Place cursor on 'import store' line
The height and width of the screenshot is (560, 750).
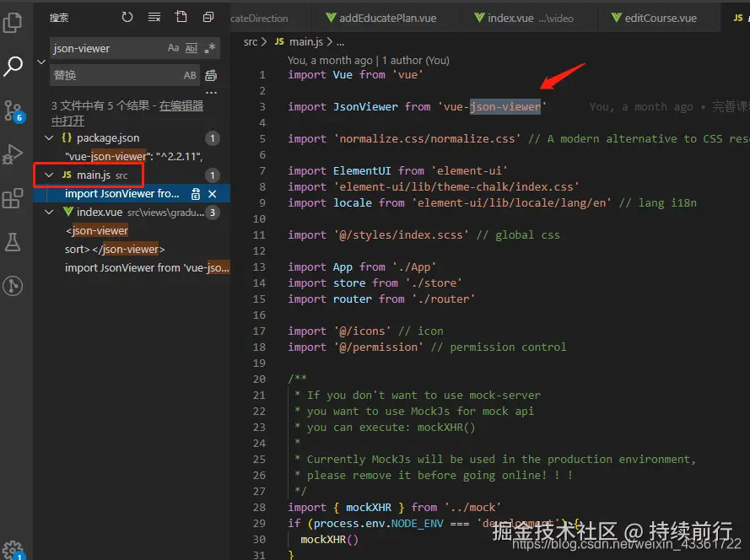coord(375,283)
